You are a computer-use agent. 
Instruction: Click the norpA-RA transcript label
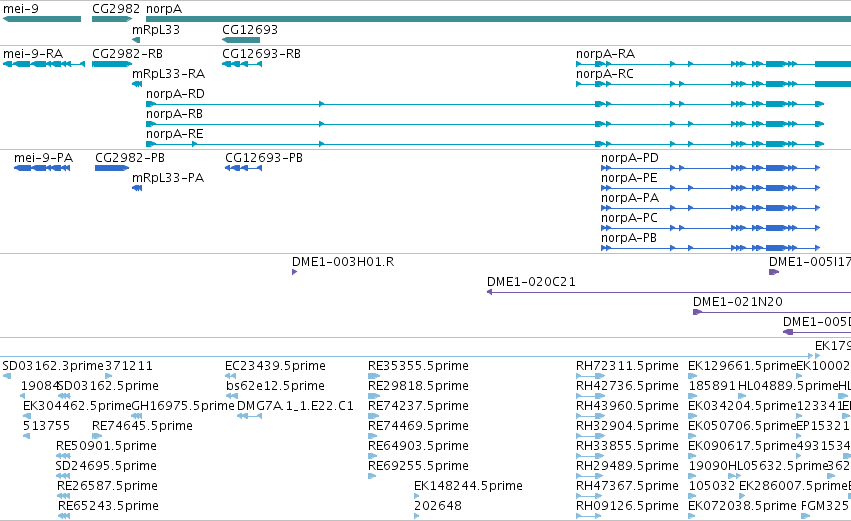(x=605, y=54)
